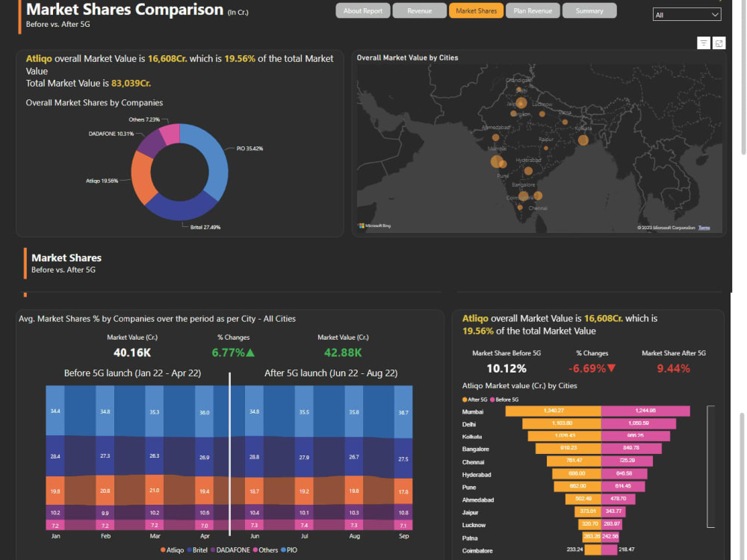
Task: Select the Kolkata bubble on the map
Action: coord(583,140)
